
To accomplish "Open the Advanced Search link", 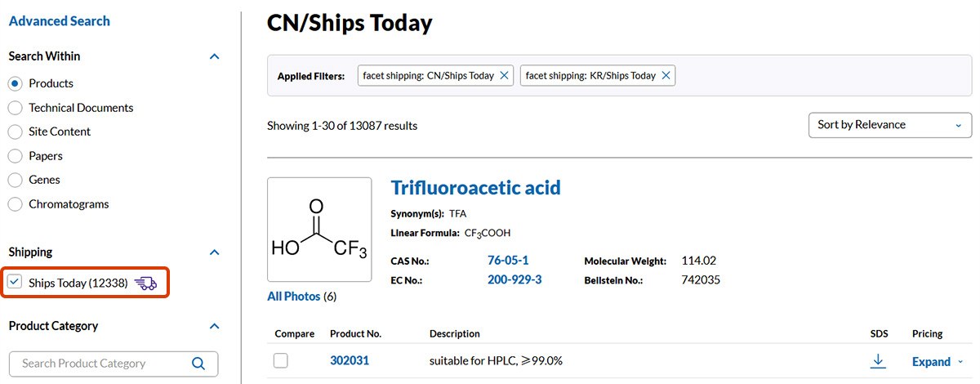I will pos(59,21).
